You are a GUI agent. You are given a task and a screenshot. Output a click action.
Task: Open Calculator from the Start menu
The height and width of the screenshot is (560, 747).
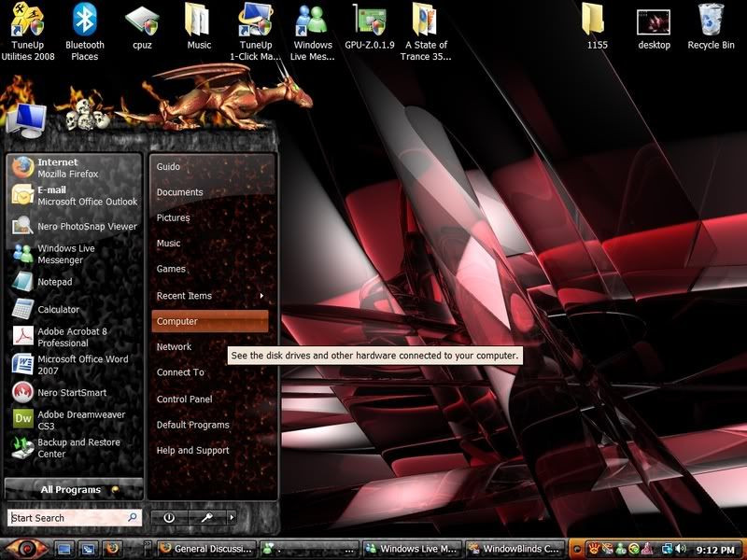point(75,309)
